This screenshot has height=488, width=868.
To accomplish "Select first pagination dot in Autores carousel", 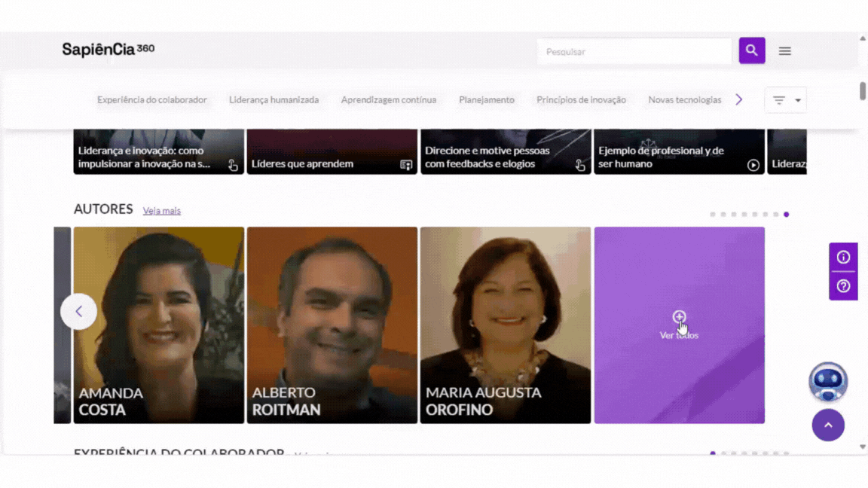I will click(x=713, y=214).
